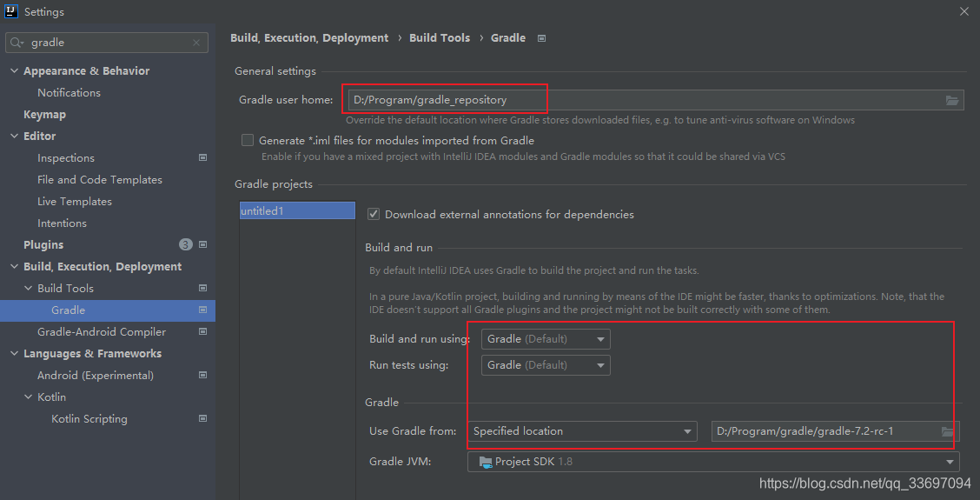Click the icon beside Gradle-Android Compiler
Image resolution: width=980 pixels, height=500 pixels.
(x=202, y=331)
